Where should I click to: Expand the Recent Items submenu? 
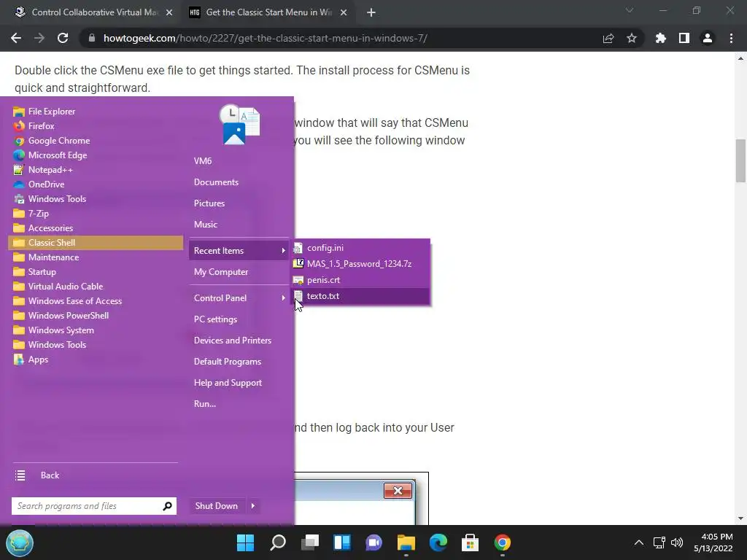pos(239,251)
